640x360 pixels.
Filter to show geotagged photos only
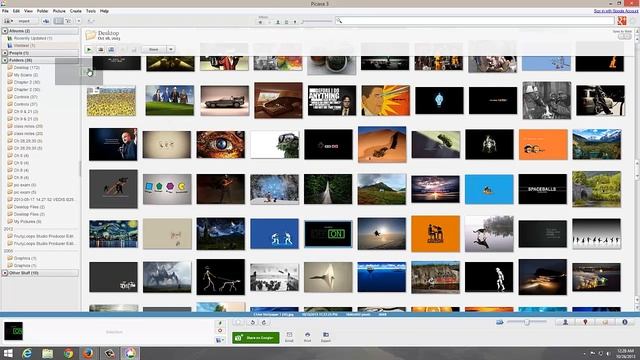click(295, 22)
